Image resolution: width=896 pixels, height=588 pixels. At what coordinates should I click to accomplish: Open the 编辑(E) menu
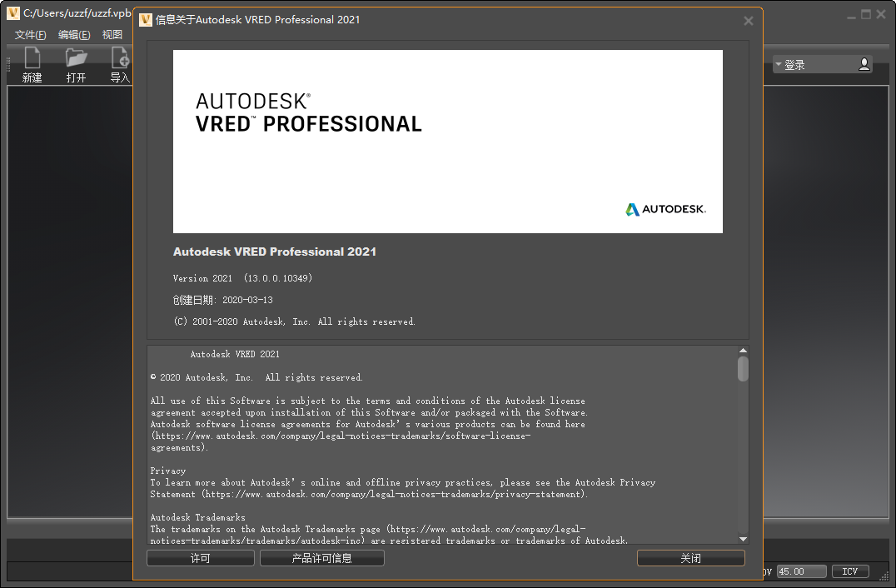[x=74, y=34]
